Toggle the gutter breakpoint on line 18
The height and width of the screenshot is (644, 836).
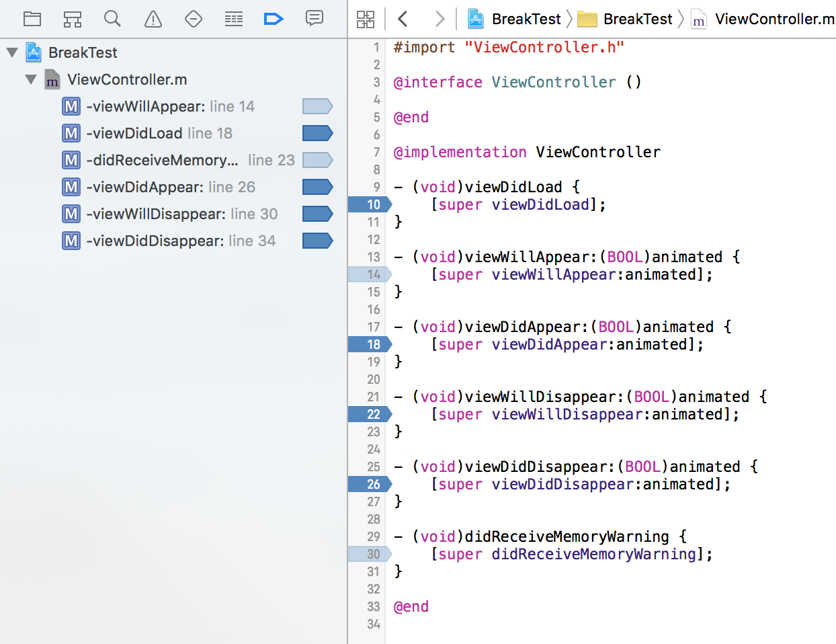click(370, 344)
